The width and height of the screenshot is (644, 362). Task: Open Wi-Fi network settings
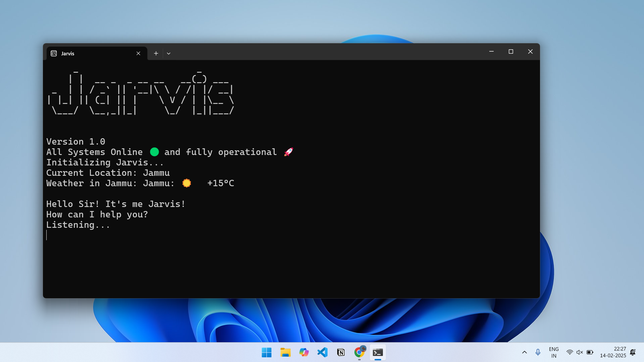(x=569, y=352)
